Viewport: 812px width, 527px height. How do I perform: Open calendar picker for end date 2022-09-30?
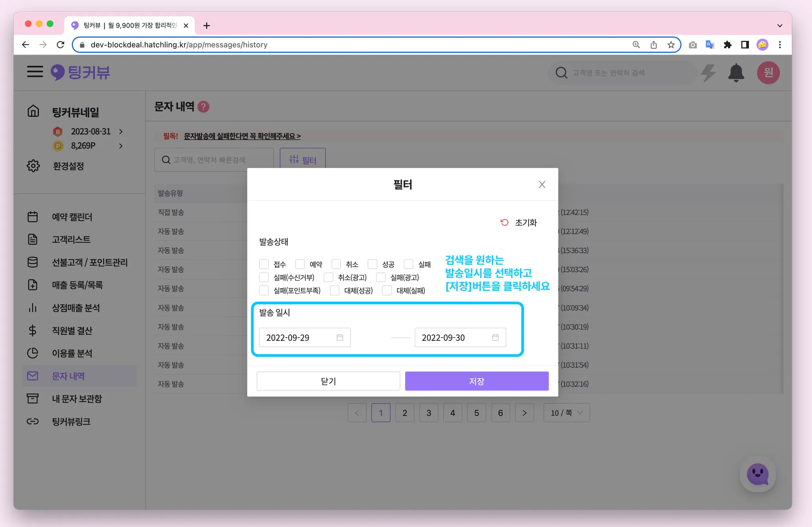pyautogui.click(x=495, y=337)
